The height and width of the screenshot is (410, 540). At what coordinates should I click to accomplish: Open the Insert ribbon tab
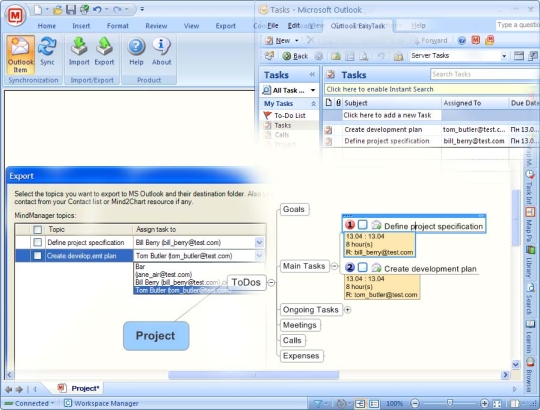[x=81, y=26]
